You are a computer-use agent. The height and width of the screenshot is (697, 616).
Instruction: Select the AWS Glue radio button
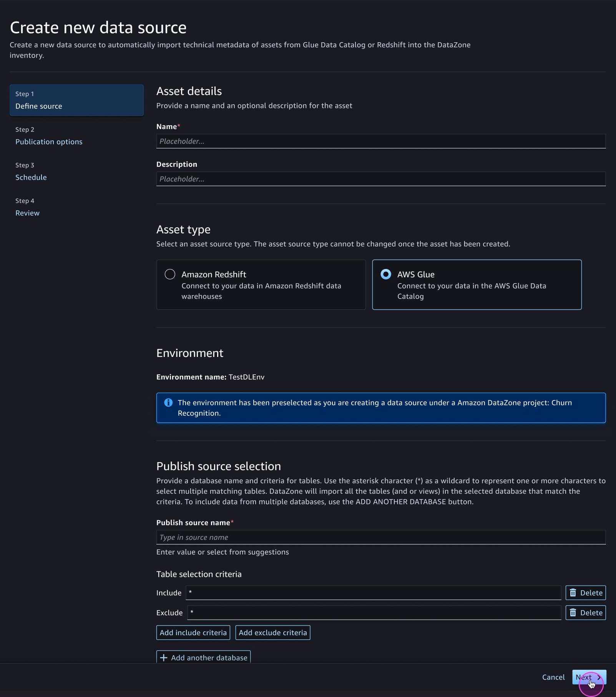(385, 274)
